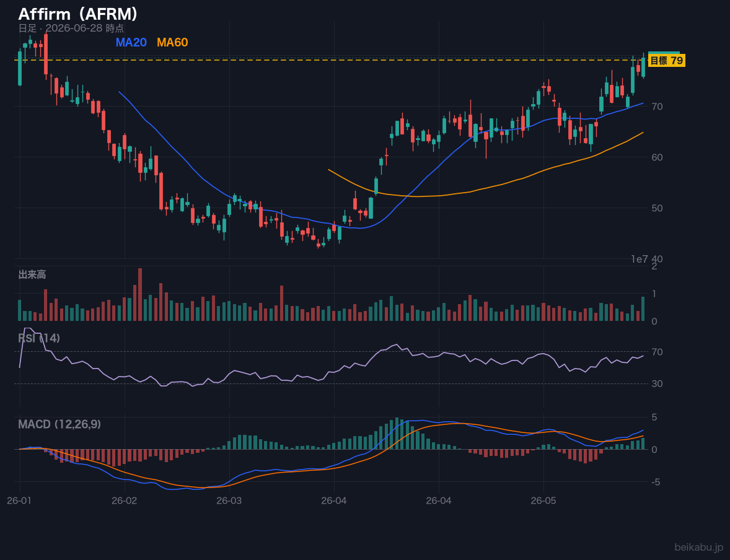Click the MACD (12,26,9) panel label

pyautogui.click(x=59, y=424)
